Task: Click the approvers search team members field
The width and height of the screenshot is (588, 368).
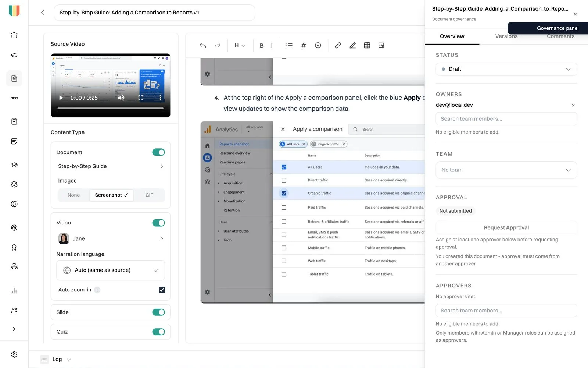Action: [506, 311]
